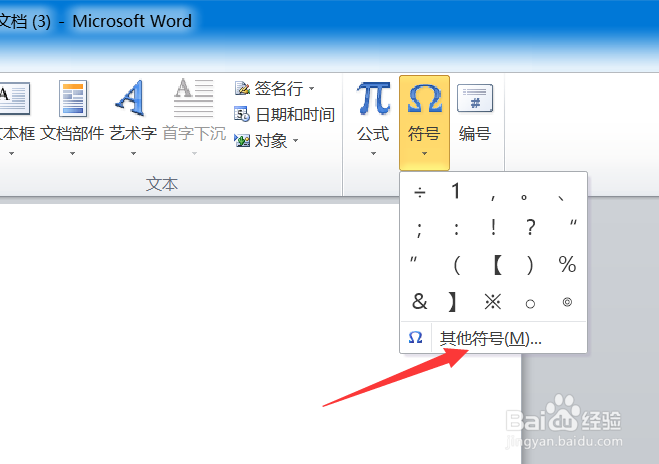This screenshot has height=464, width=659.
Task: Insert the semicolon symbol
Action: (x=419, y=229)
